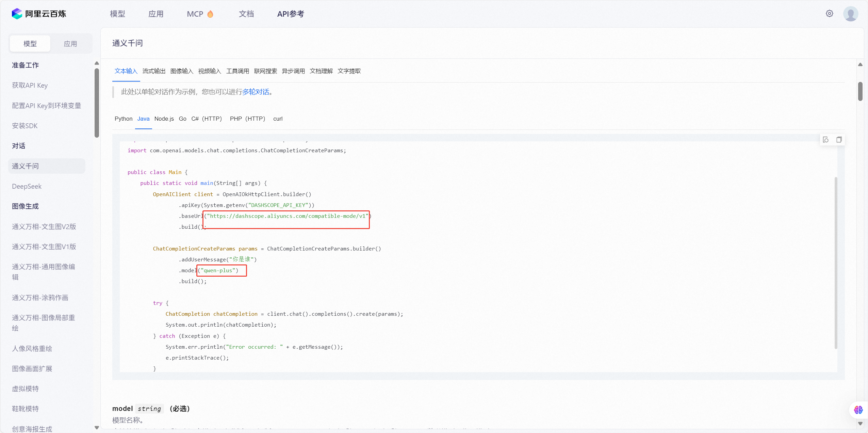Select the 联网搜索 tab

(265, 71)
